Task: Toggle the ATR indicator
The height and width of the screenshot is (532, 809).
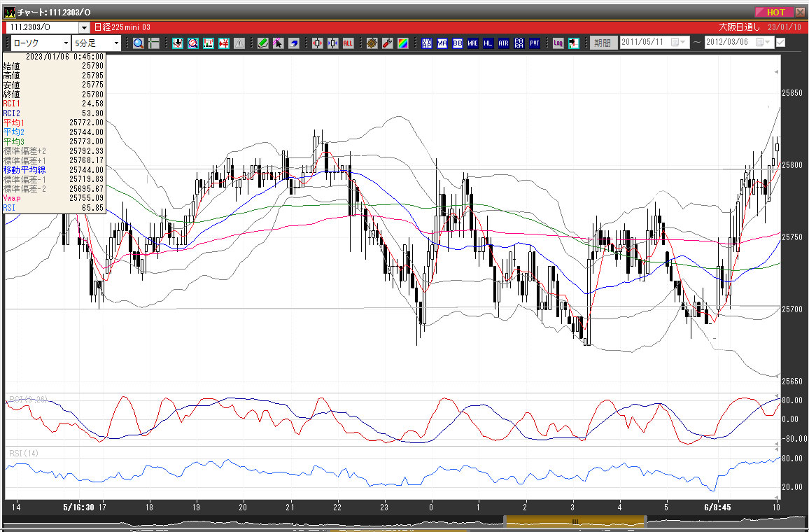Action: pos(504,43)
